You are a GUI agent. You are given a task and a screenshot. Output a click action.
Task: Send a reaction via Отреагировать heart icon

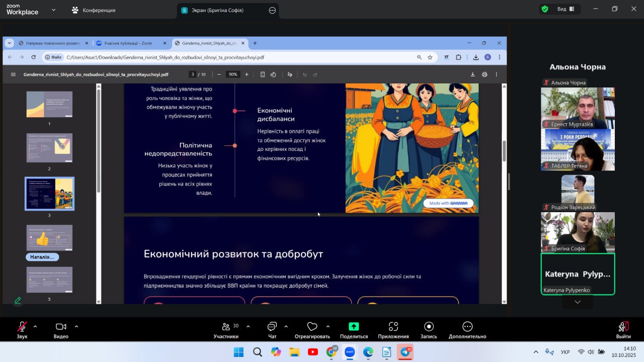(312, 327)
